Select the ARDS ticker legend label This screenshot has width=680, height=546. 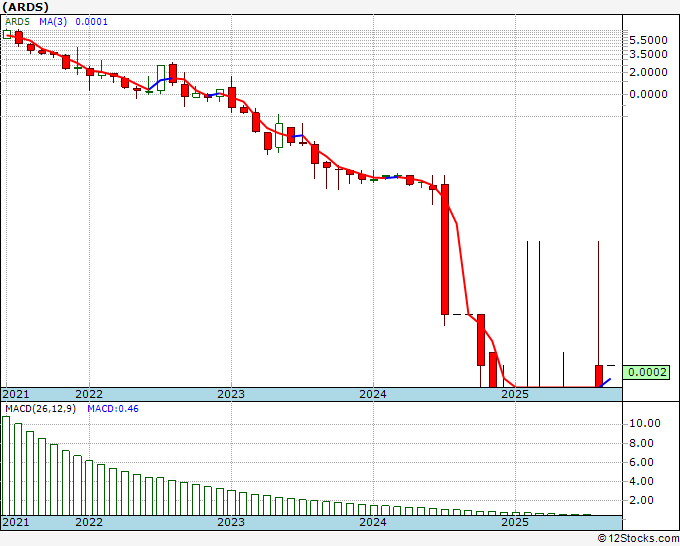click(17, 22)
